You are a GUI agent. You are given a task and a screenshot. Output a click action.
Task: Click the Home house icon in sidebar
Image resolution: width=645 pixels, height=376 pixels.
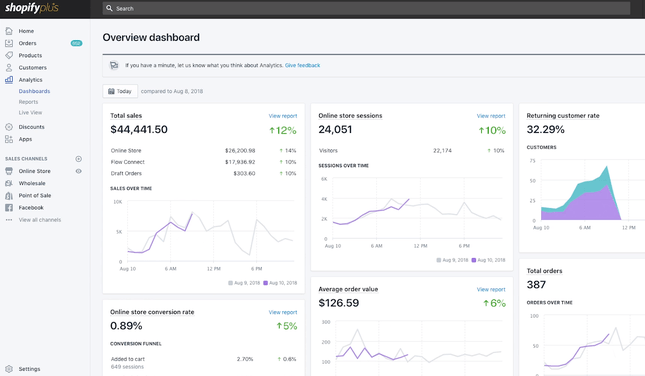(9, 31)
